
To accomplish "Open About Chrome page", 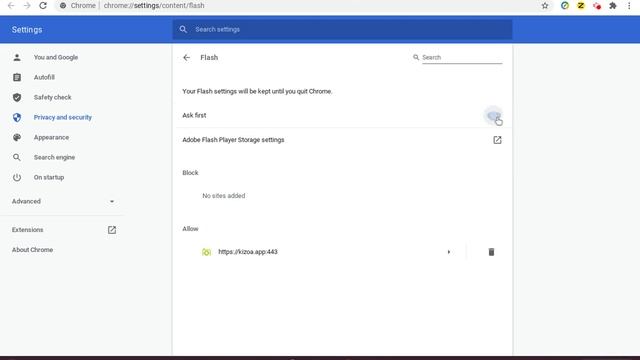I will [32, 250].
